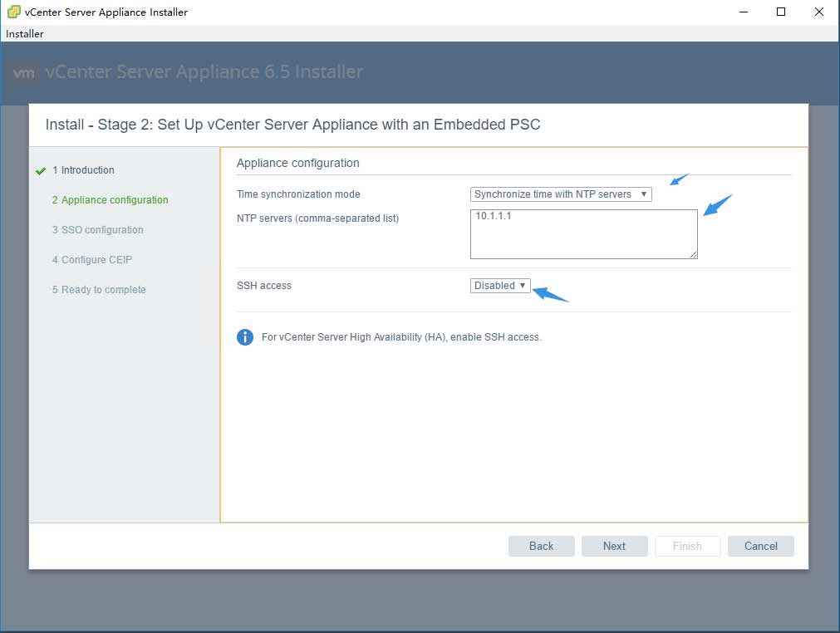840x633 pixels.
Task: Click the Finish button
Action: pyautogui.click(x=687, y=546)
